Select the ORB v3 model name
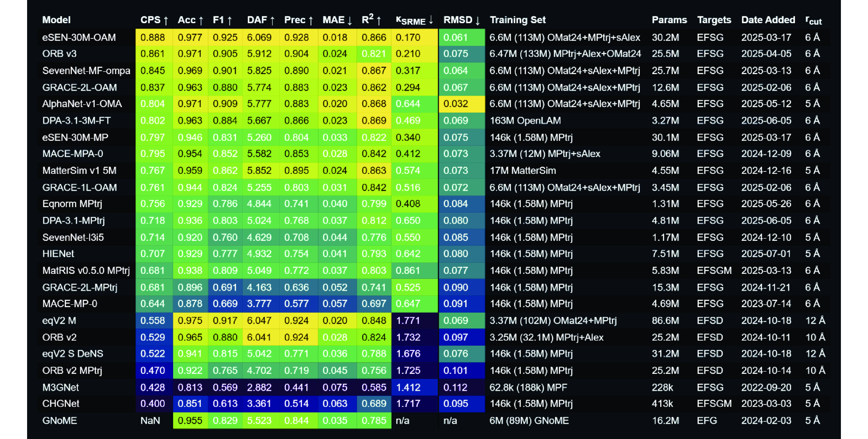 [x=59, y=54]
